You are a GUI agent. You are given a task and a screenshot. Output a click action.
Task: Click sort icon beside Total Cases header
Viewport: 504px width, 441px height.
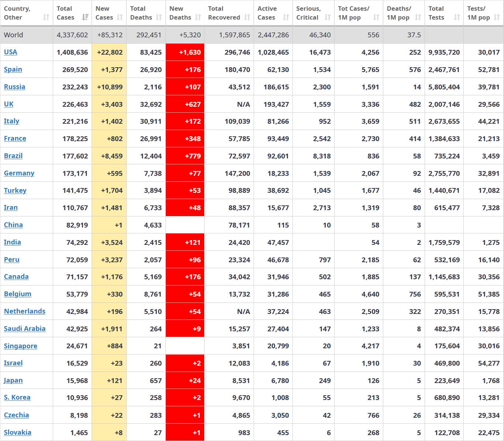point(85,17)
